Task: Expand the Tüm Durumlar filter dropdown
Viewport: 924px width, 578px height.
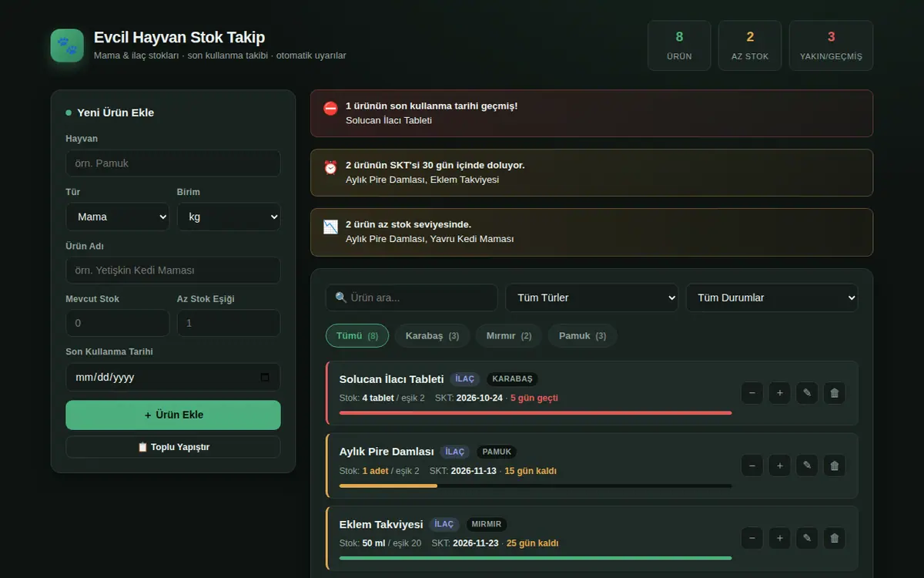Action: (772, 297)
